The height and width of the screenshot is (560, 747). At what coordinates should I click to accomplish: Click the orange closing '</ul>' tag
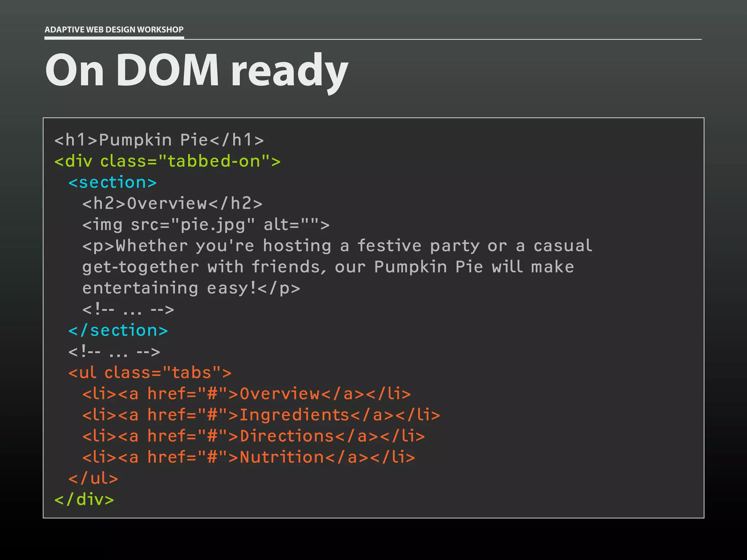point(93,478)
